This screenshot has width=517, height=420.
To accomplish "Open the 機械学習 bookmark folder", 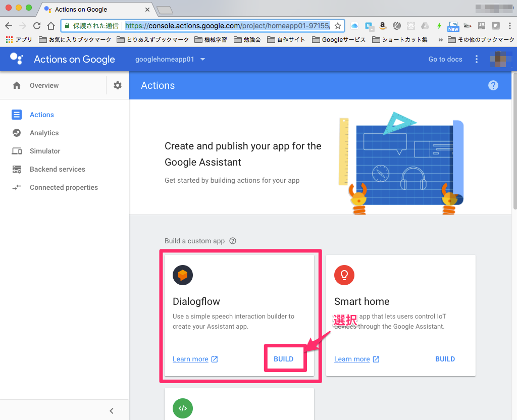I will pos(211,40).
